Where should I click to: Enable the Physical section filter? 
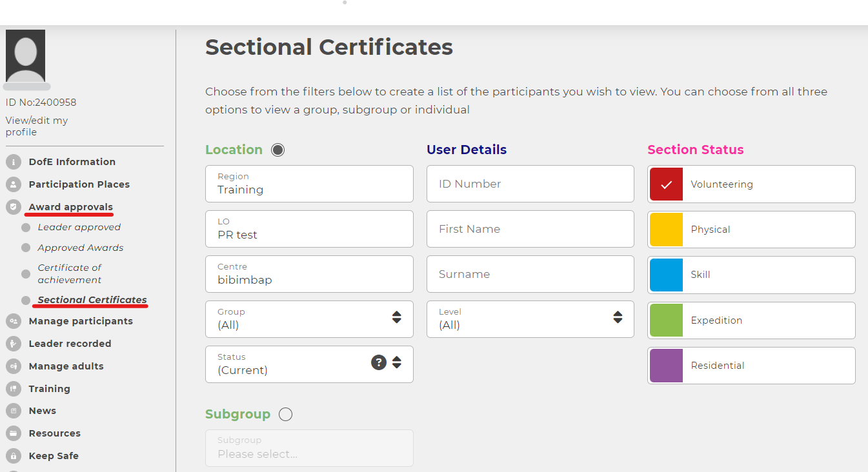tap(667, 230)
